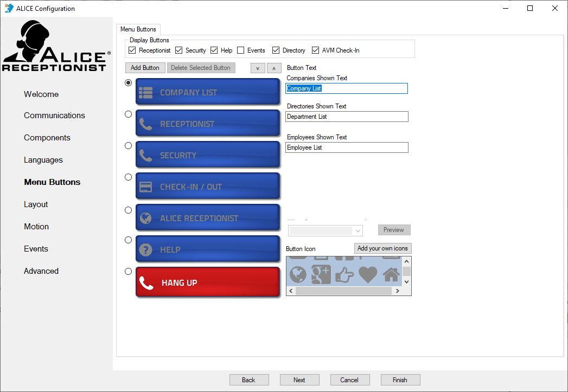
Task: Click the ALICE Configuration title bar icon
Action: [x=9, y=8]
